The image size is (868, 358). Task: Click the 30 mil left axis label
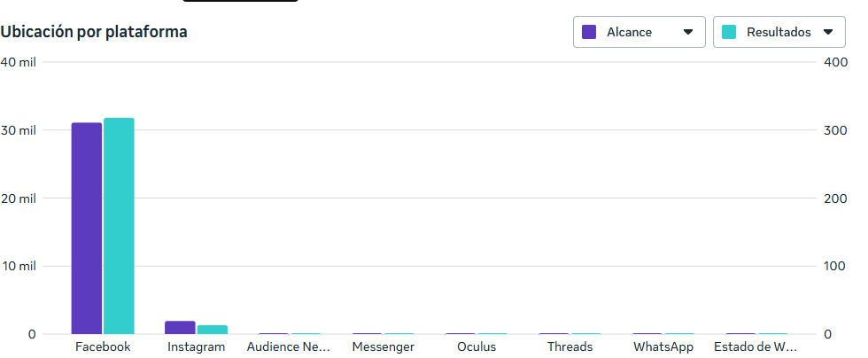18,130
